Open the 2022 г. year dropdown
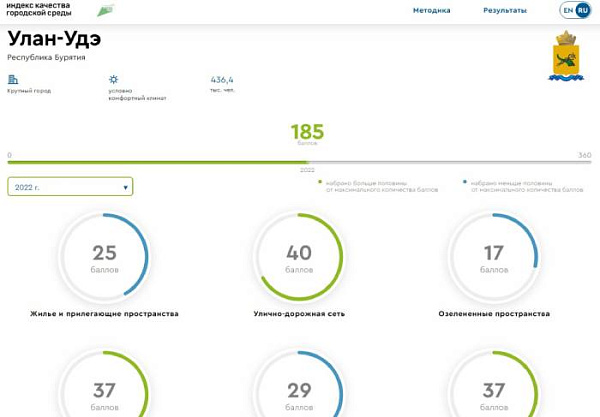Viewport: 600px width, 417px height. [x=69, y=187]
